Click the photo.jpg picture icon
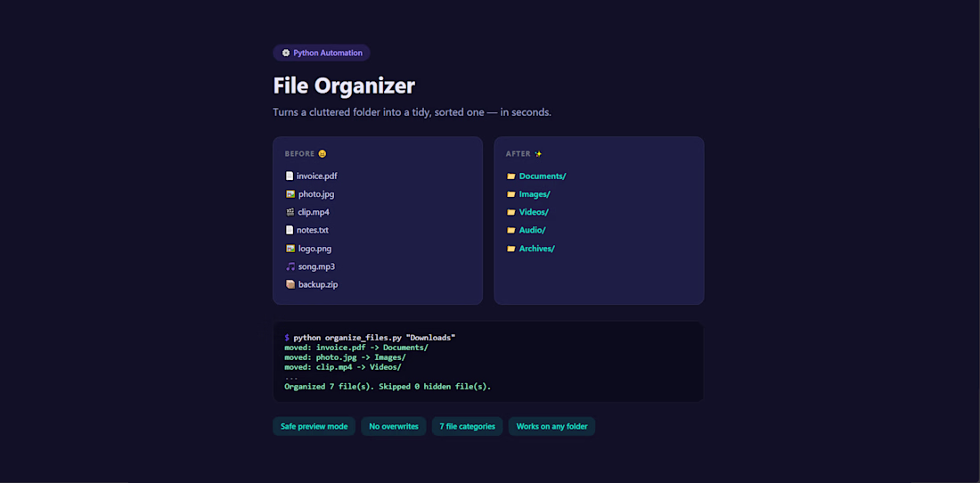Image resolution: width=980 pixels, height=483 pixels. (x=290, y=194)
